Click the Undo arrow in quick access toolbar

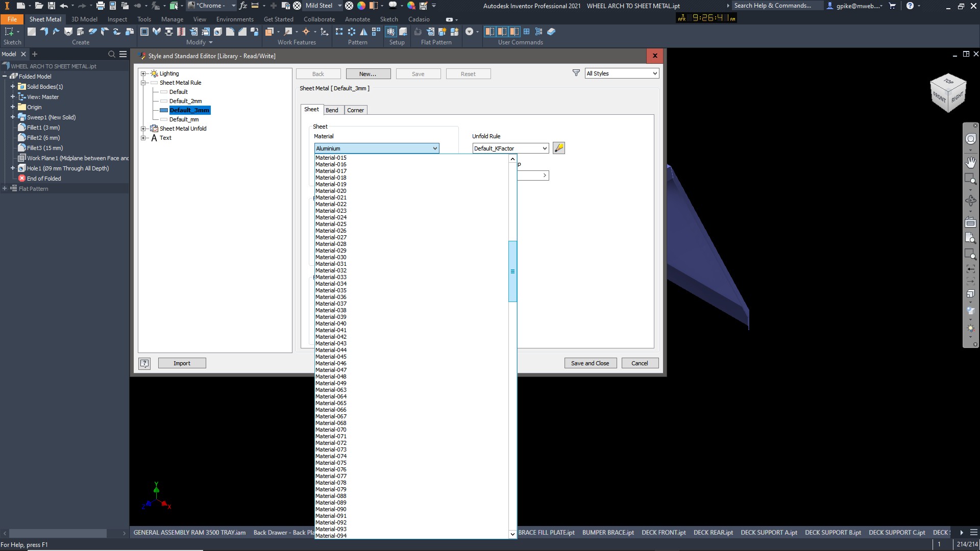pyautogui.click(x=64, y=6)
